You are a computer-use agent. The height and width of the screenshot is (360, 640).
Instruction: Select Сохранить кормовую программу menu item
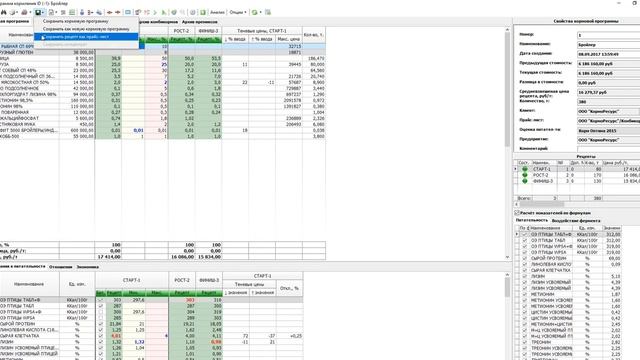coord(76,21)
